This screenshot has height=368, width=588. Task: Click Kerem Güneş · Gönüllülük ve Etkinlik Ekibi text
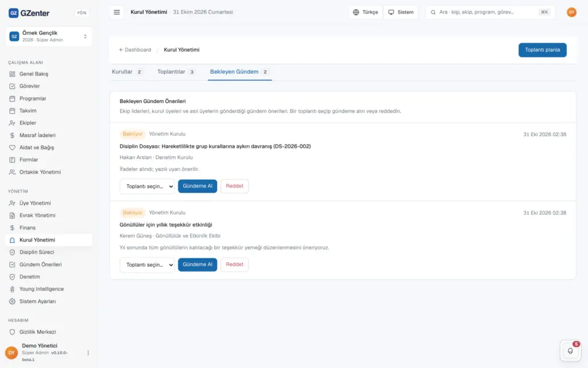pos(170,236)
